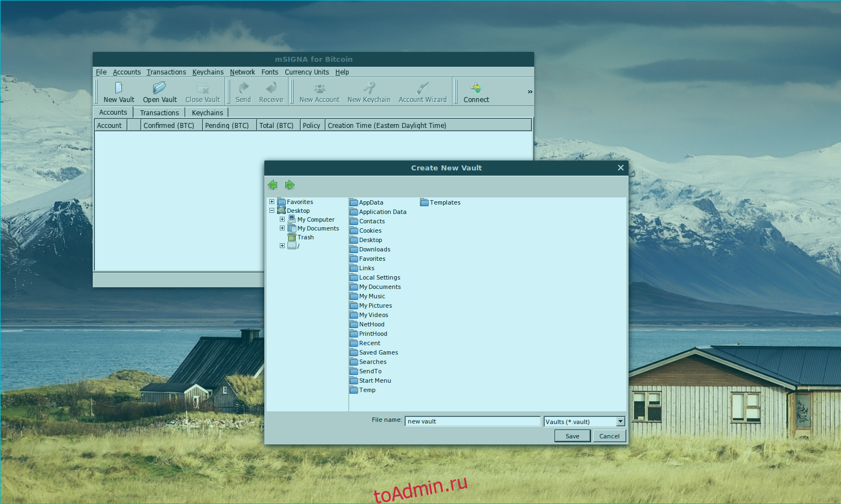Open the Transactions menu
This screenshot has height=504, width=841.
point(166,72)
